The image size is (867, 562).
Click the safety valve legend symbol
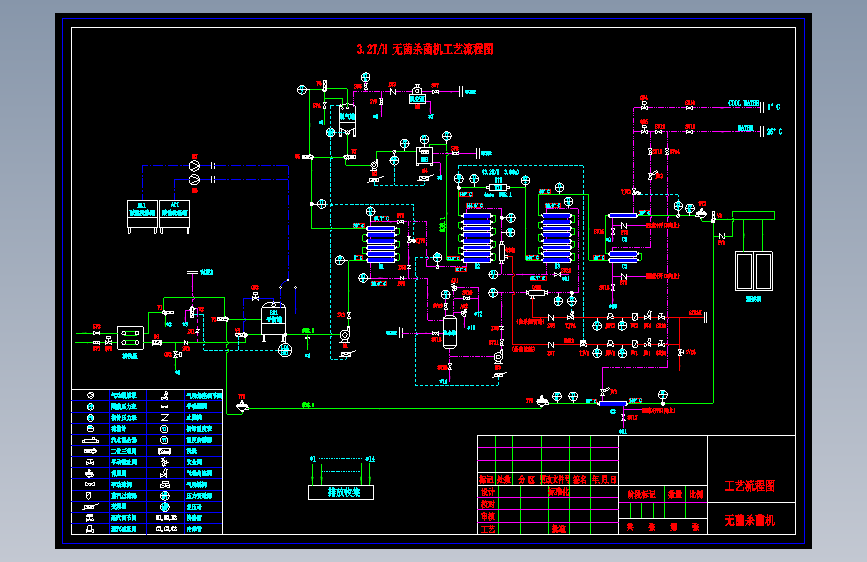click(164, 462)
